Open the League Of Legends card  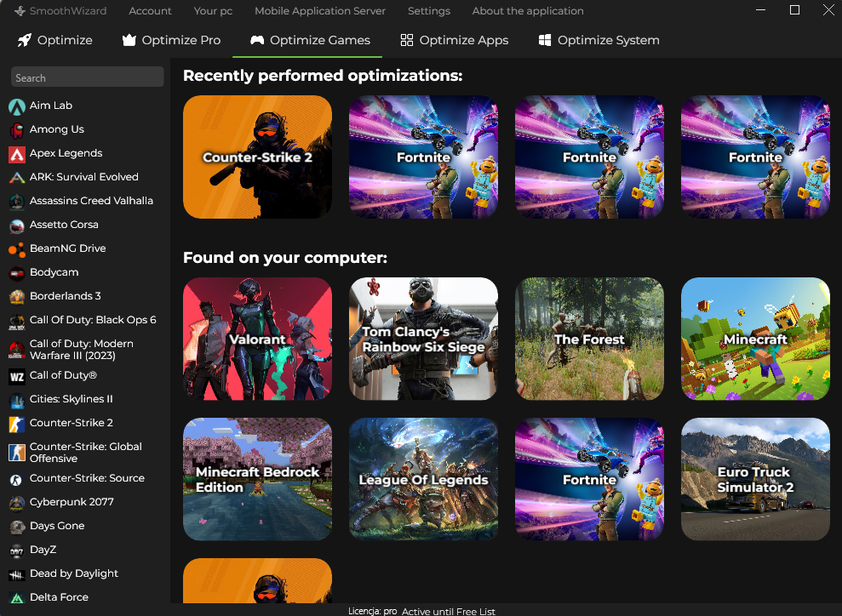(x=423, y=479)
